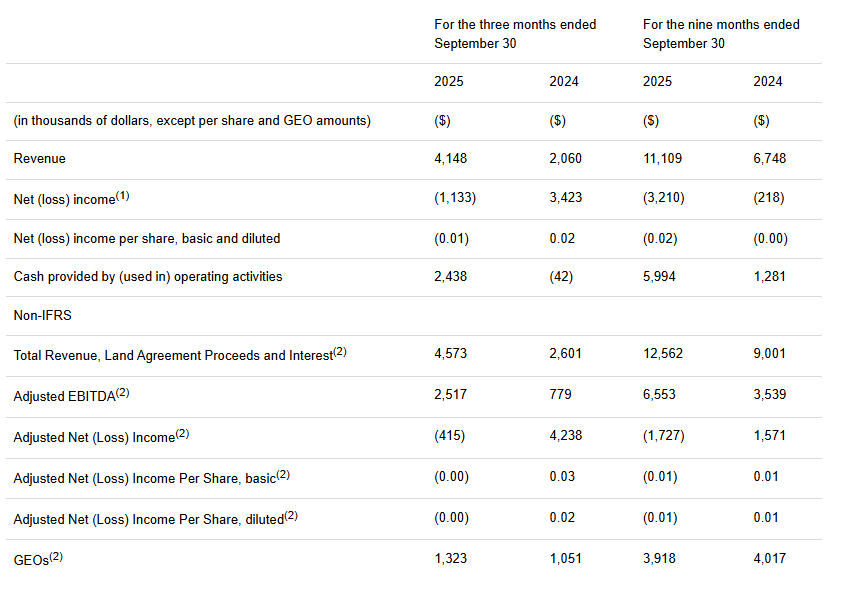The image size is (843, 593).
Task: Select the 5,994 operating cash figure
Action: (659, 276)
